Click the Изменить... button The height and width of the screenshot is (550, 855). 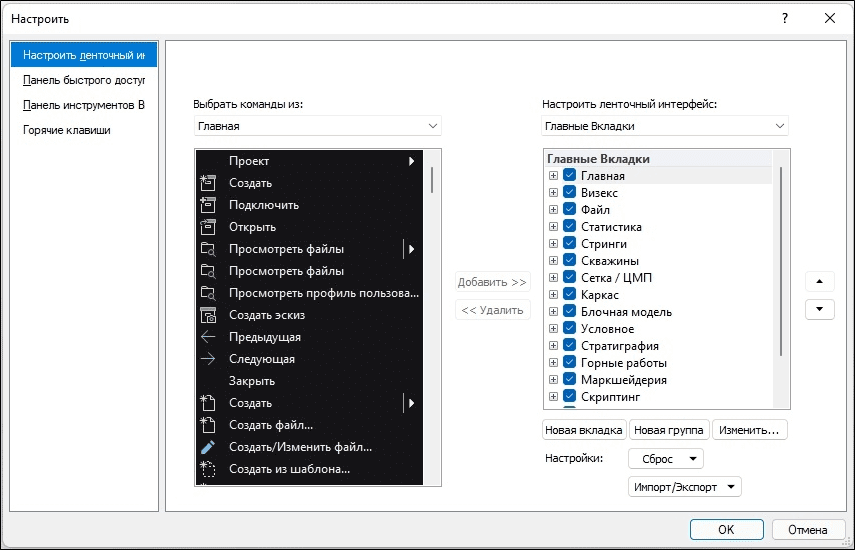[749, 430]
